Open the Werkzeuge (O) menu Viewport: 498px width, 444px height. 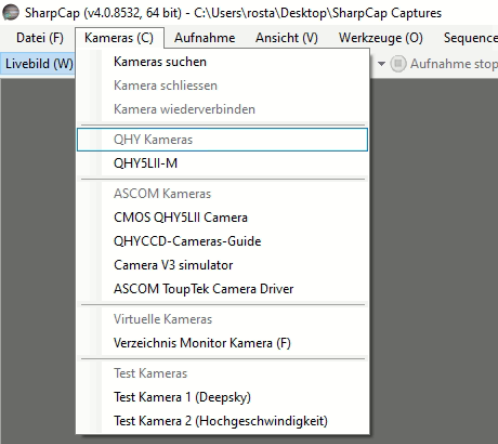(381, 38)
